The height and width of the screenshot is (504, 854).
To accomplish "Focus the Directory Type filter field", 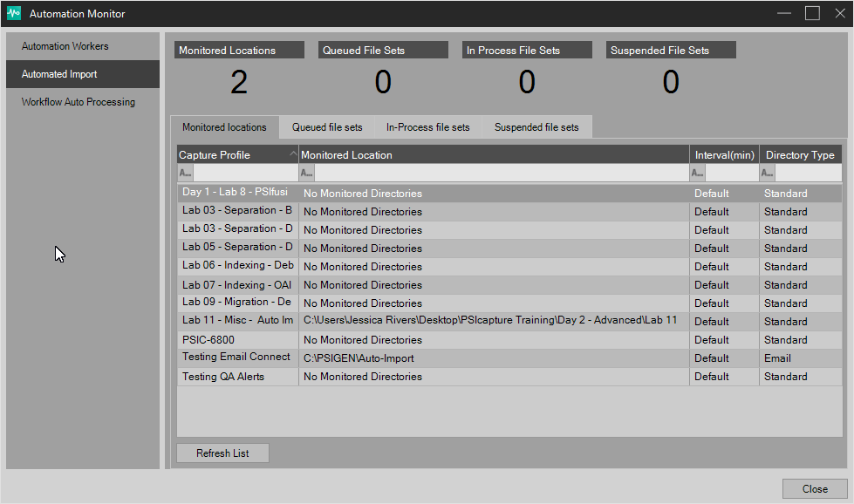I will tap(809, 173).
